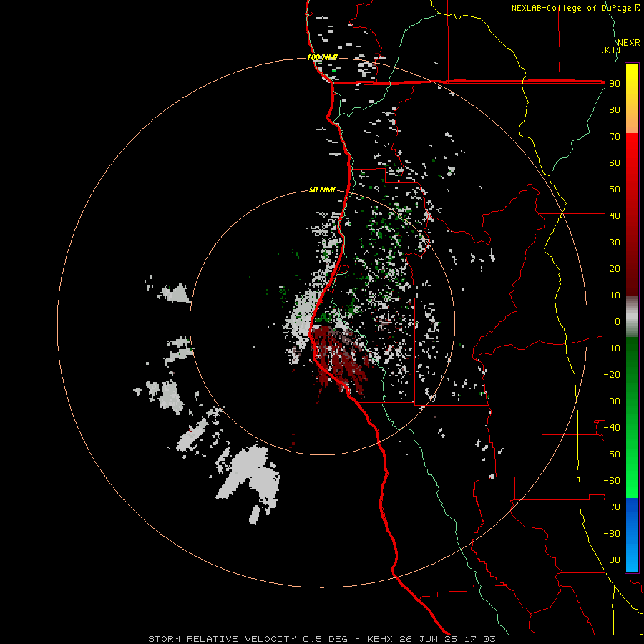Click the positive 60 value on scale
The image size is (644, 644).
[615, 162]
